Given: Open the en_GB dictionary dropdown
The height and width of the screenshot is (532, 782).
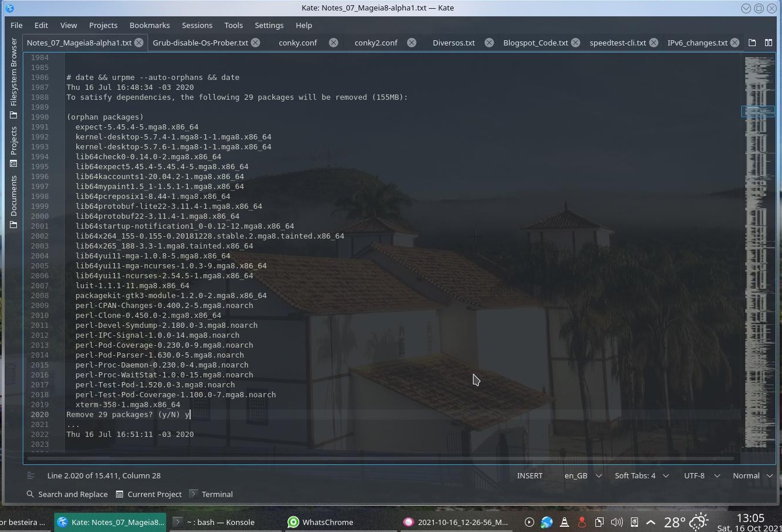Looking at the screenshot, I should click(x=583, y=476).
